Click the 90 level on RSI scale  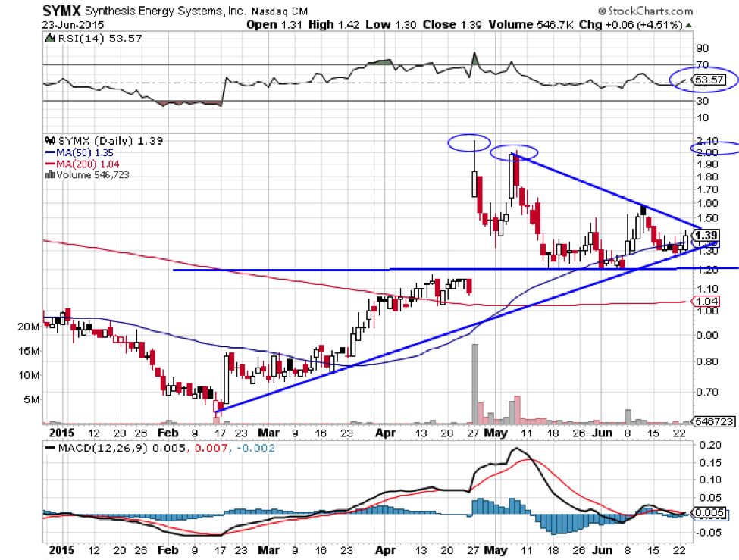[702, 48]
